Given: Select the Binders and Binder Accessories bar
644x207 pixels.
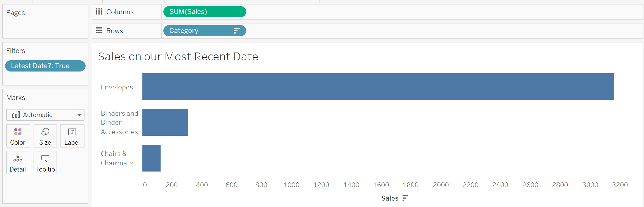Looking at the screenshot, I should coord(165,122).
